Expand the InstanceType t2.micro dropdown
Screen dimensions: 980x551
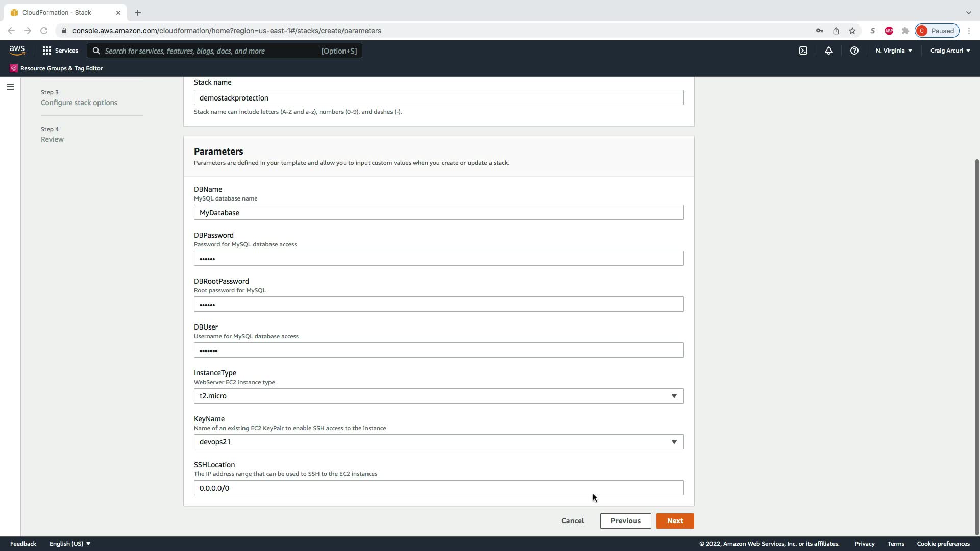(x=438, y=396)
